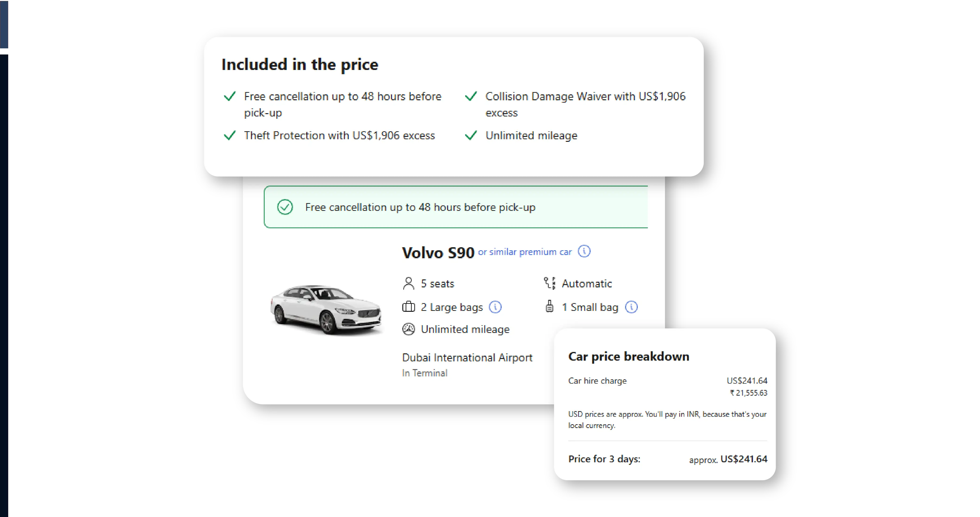Click info icon next to Volvo S90 title
The width and height of the screenshot is (980, 517).
584,251
